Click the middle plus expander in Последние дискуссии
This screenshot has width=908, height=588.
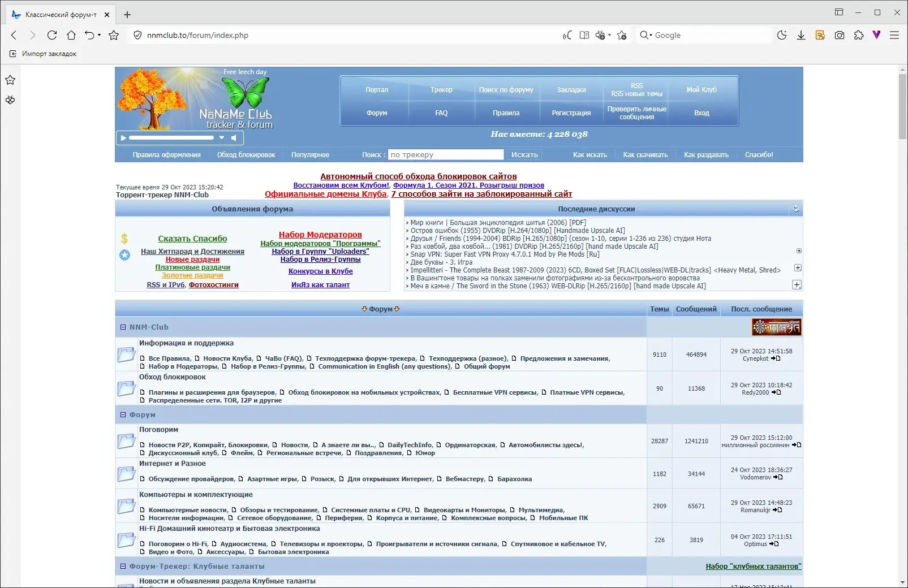point(798,268)
